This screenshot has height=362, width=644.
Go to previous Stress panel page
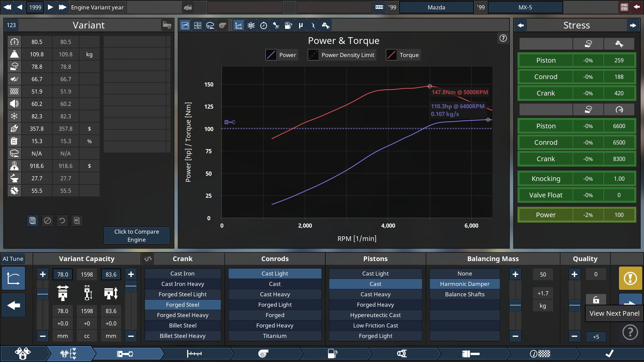coord(521,25)
